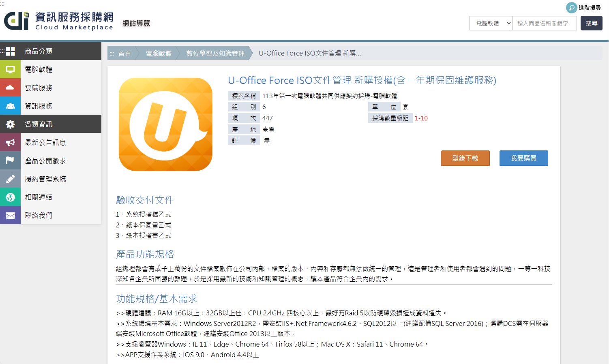Open 資訊服務 in the sidebar menu
609x364 pixels.
(39, 106)
